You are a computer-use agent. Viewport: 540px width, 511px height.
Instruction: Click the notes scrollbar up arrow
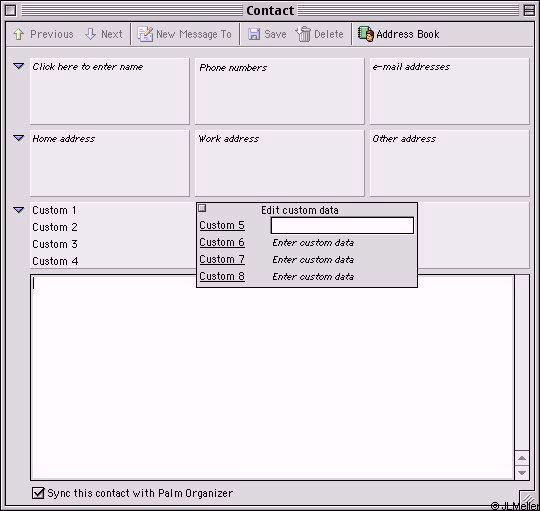[x=522, y=458]
